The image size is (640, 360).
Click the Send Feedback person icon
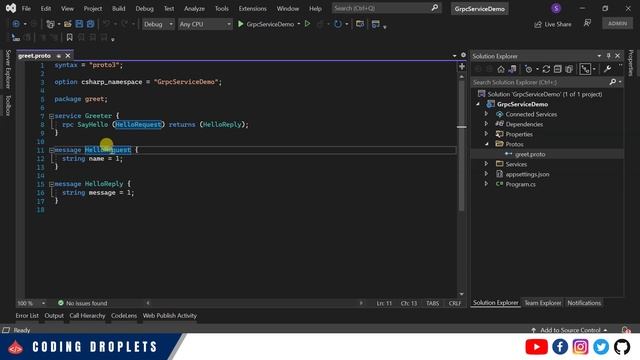click(587, 23)
